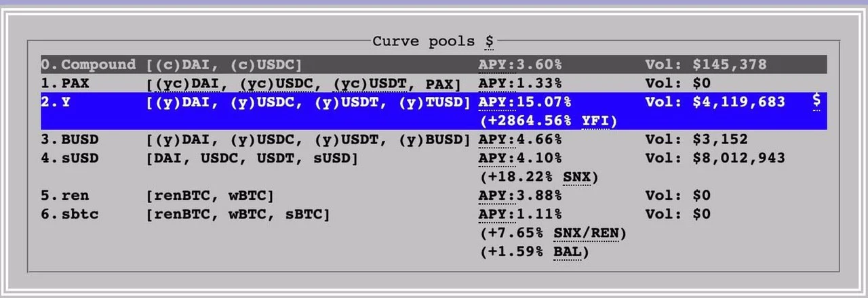Viewport: 868px width, 298px height.
Task: Click the +2864.56% YFI reward text
Action: pos(548,121)
